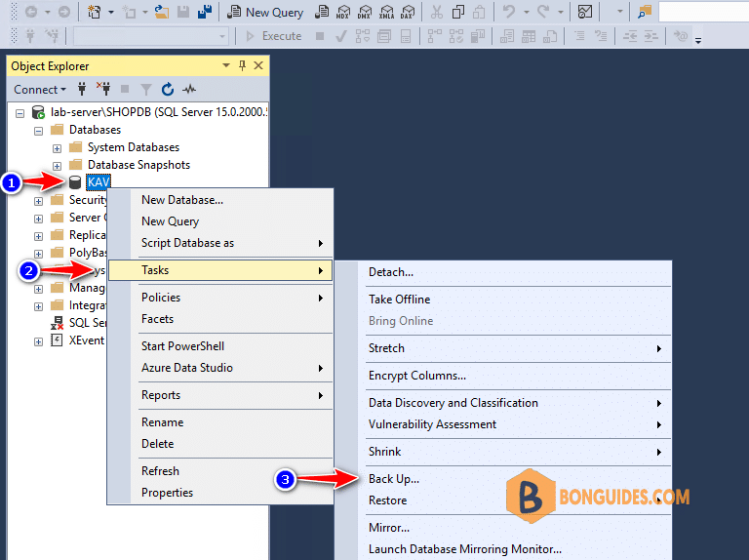Choose Properties from context menu
Image resolution: width=749 pixels, height=560 pixels.
(220, 493)
